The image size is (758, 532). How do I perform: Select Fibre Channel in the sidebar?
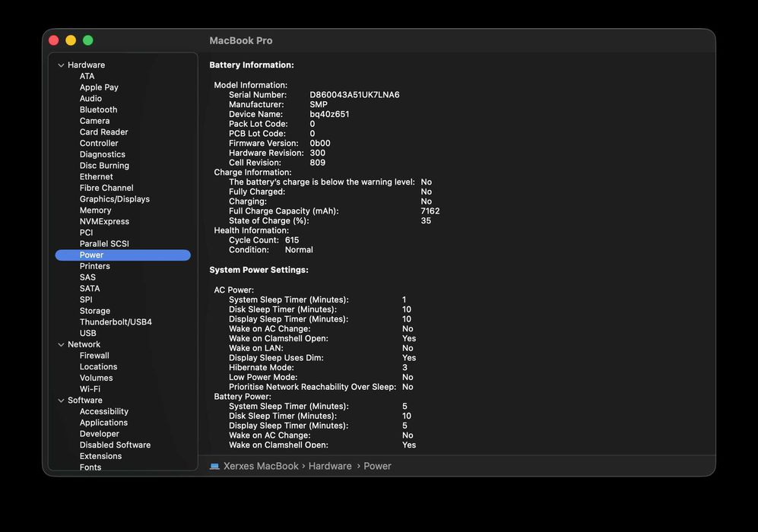pos(106,188)
